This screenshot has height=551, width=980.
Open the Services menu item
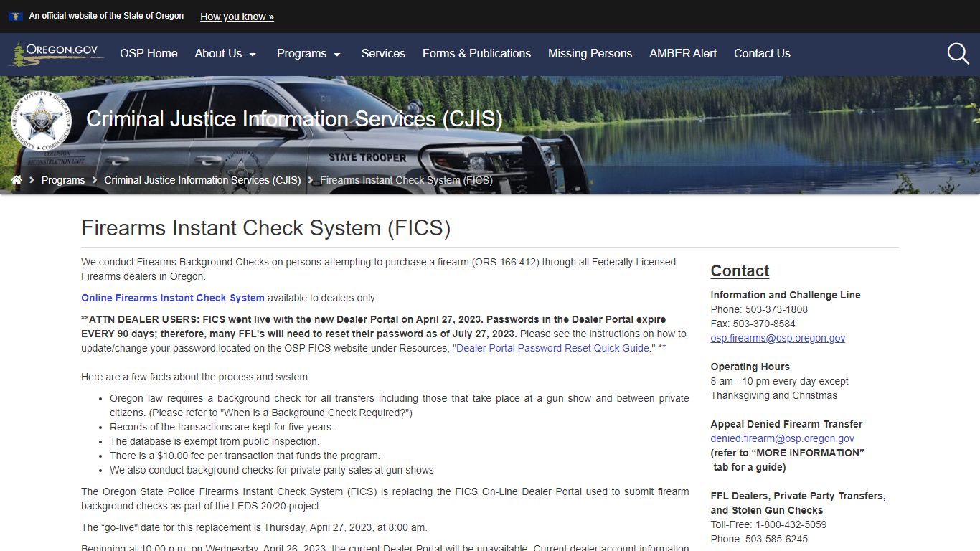(383, 54)
